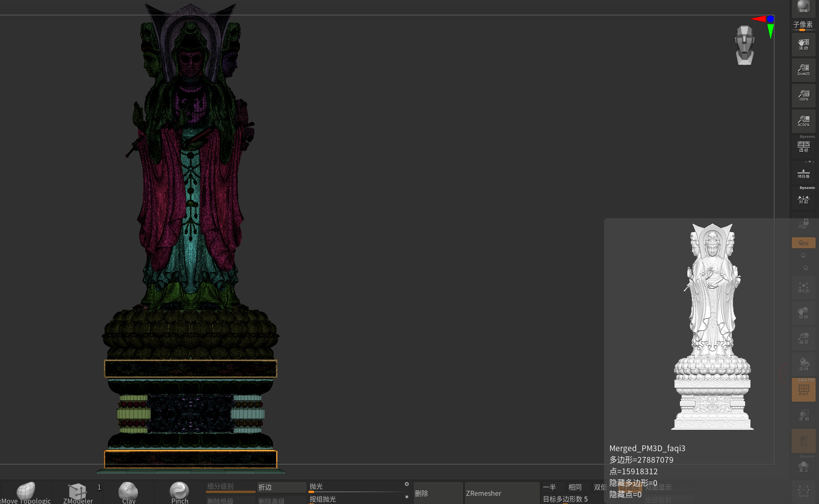
Task: Click the 多边形=27887079 polygon count text
Action: pyautogui.click(x=641, y=460)
